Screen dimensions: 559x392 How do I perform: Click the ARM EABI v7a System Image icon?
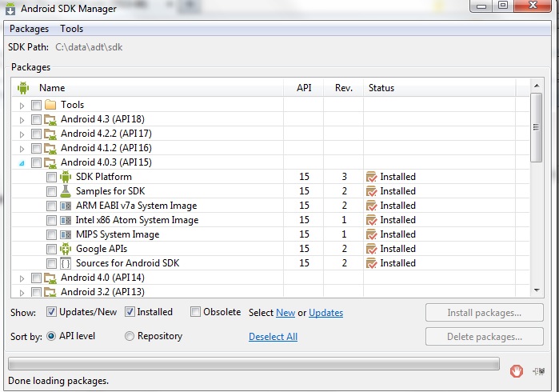(66, 206)
